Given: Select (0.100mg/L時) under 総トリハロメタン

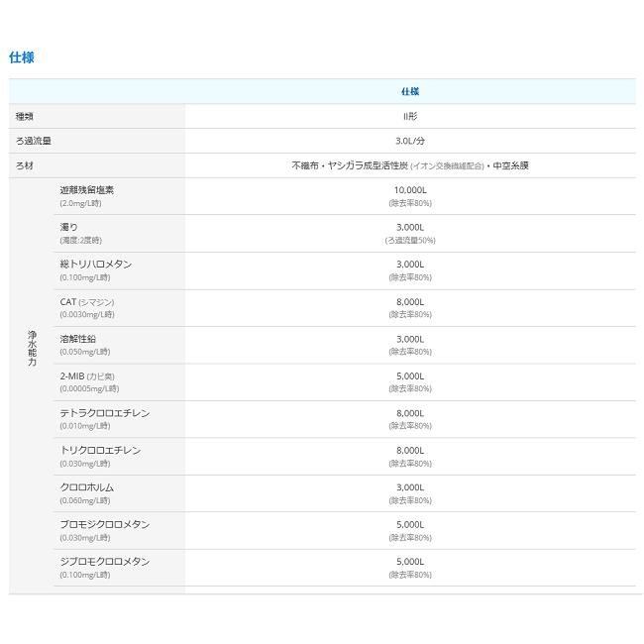Looking at the screenshot, I should 85,277.
